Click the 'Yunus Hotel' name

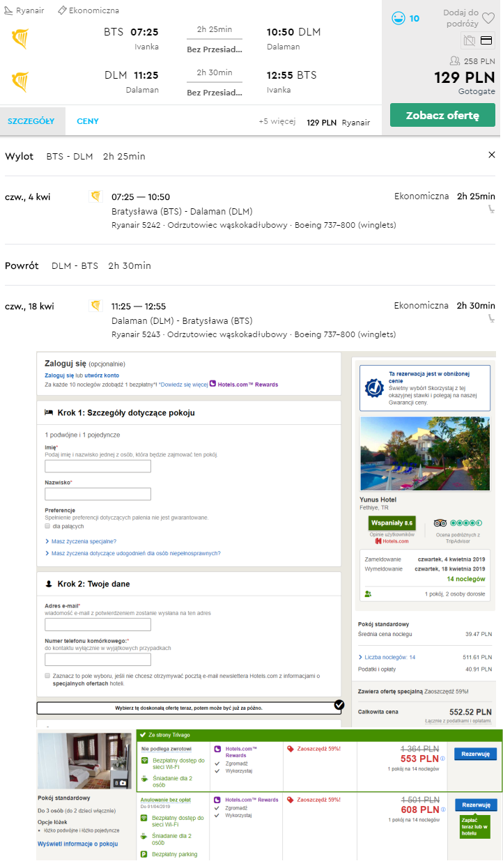pos(378,499)
